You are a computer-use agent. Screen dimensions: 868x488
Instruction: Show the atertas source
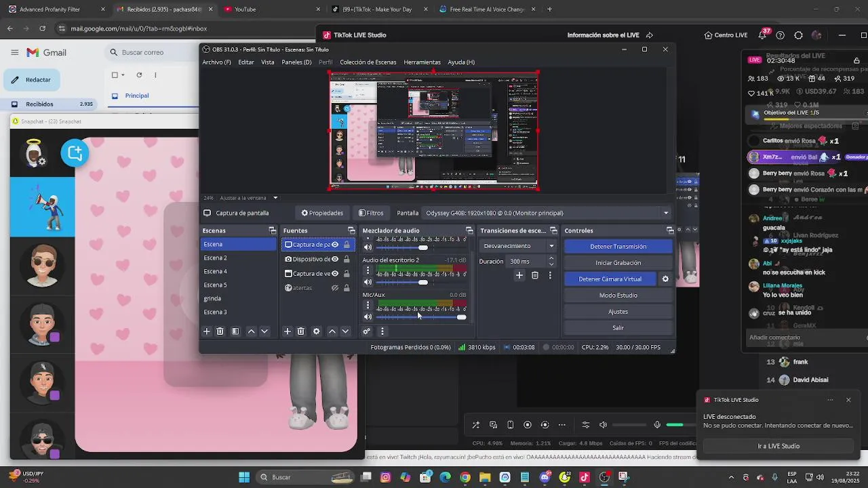click(x=335, y=288)
